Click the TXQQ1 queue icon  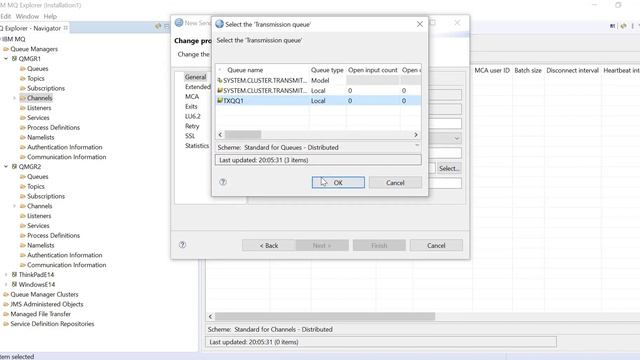pos(220,100)
